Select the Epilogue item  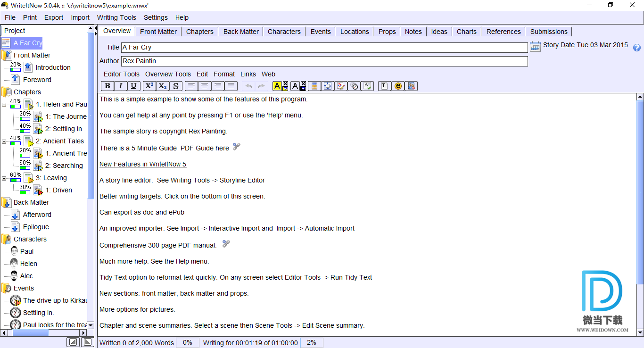pyautogui.click(x=36, y=227)
